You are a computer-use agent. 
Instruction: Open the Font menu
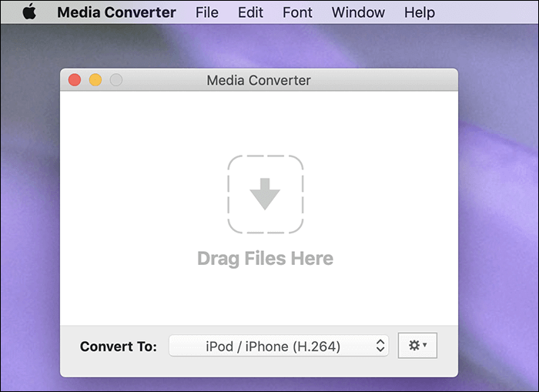pos(297,12)
